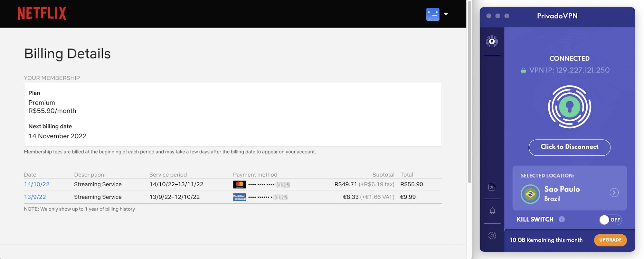Click the PrivadoVPN sidebar home icon
The height and width of the screenshot is (259, 644).
tap(492, 42)
